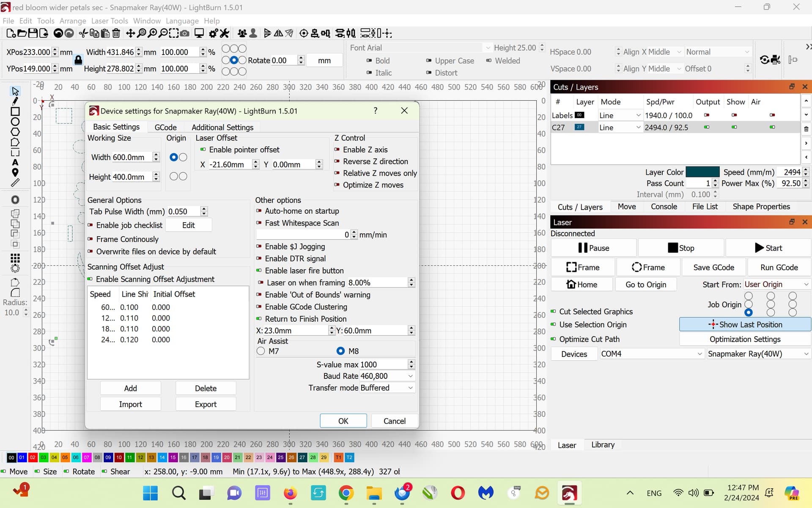Viewport: 812px width, 508px height.
Task: Select the Text tool A icon
Action: (15, 162)
